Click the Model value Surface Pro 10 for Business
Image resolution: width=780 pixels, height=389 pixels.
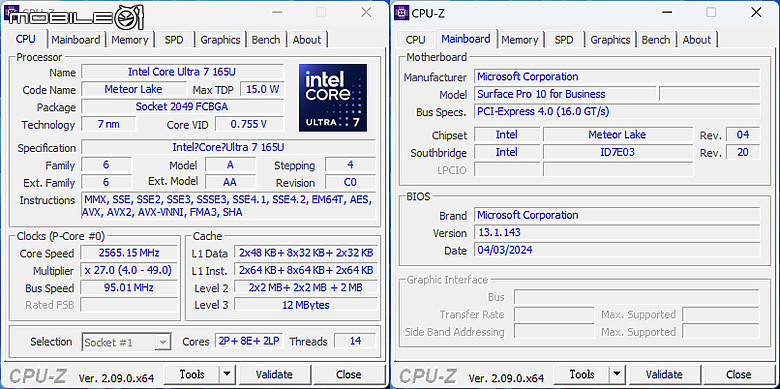[565, 94]
